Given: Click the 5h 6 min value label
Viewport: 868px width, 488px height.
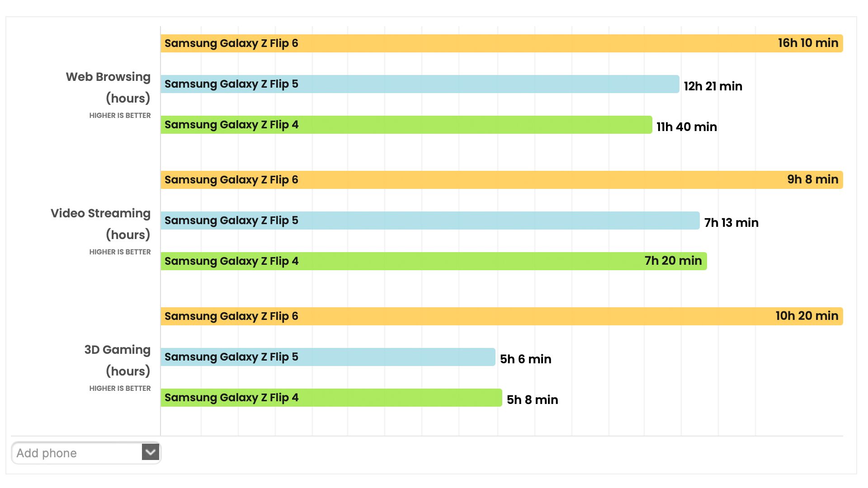Looking at the screenshot, I should pos(525,359).
